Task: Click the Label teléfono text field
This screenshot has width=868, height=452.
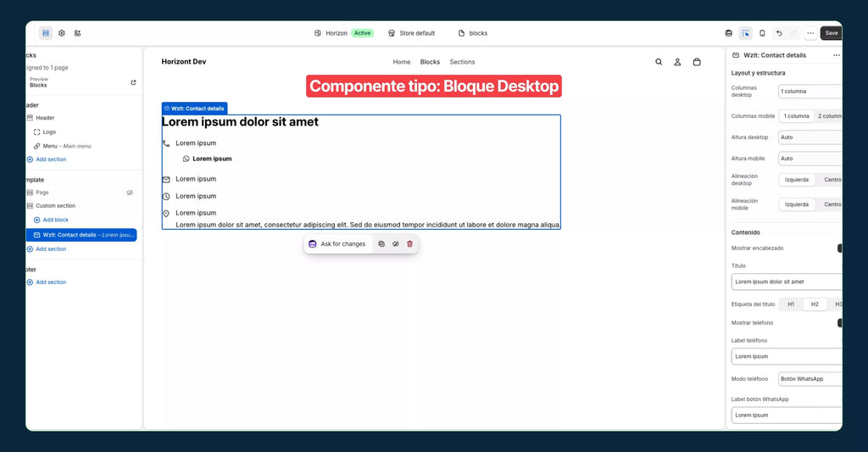Action: coord(787,357)
